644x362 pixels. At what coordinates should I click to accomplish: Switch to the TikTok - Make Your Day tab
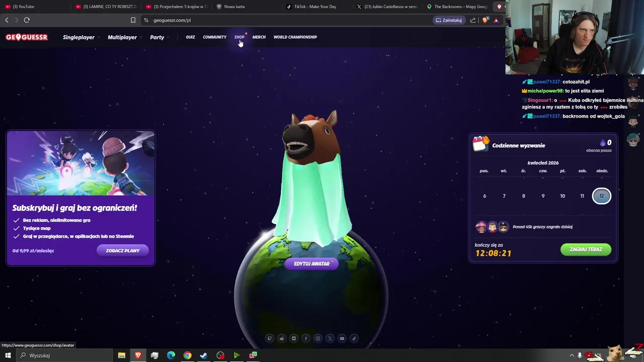point(317,7)
